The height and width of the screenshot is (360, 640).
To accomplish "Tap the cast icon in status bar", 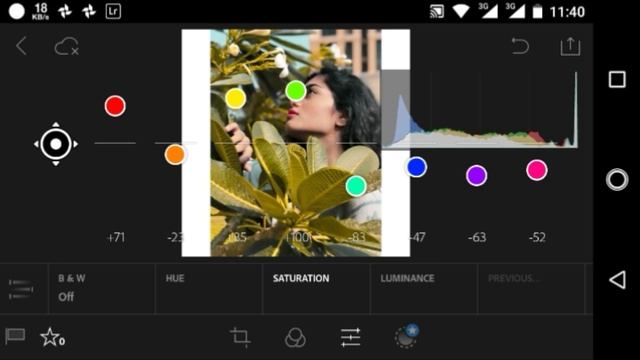I will (x=436, y=12).
